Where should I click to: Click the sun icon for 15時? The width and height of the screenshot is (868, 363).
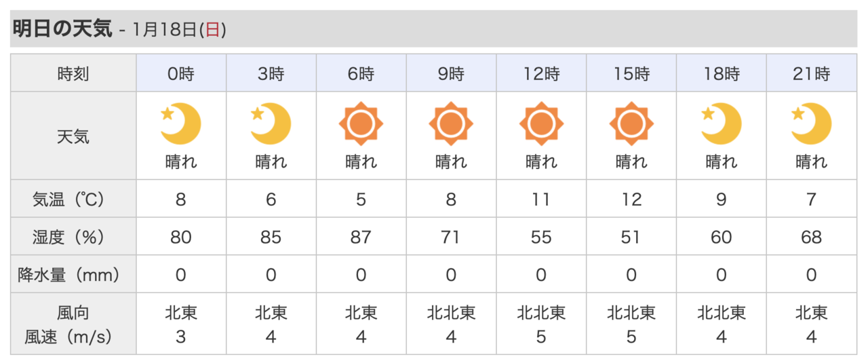631,123
